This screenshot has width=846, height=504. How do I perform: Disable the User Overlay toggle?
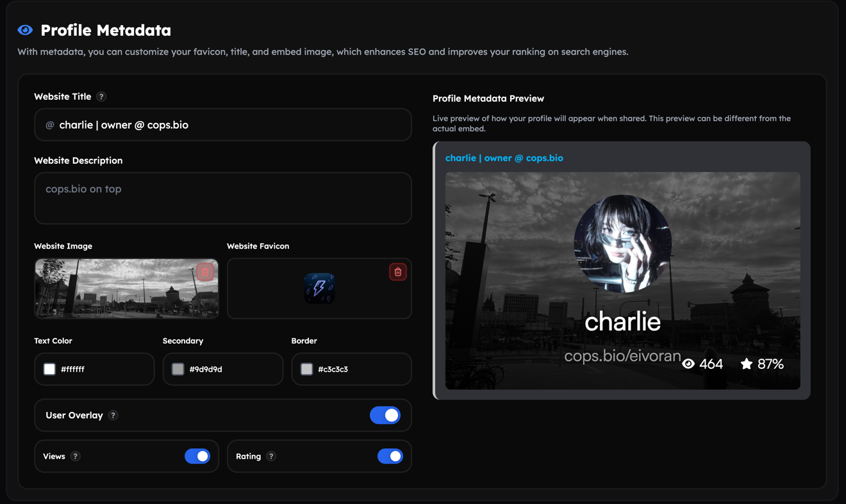pos(385,415)
